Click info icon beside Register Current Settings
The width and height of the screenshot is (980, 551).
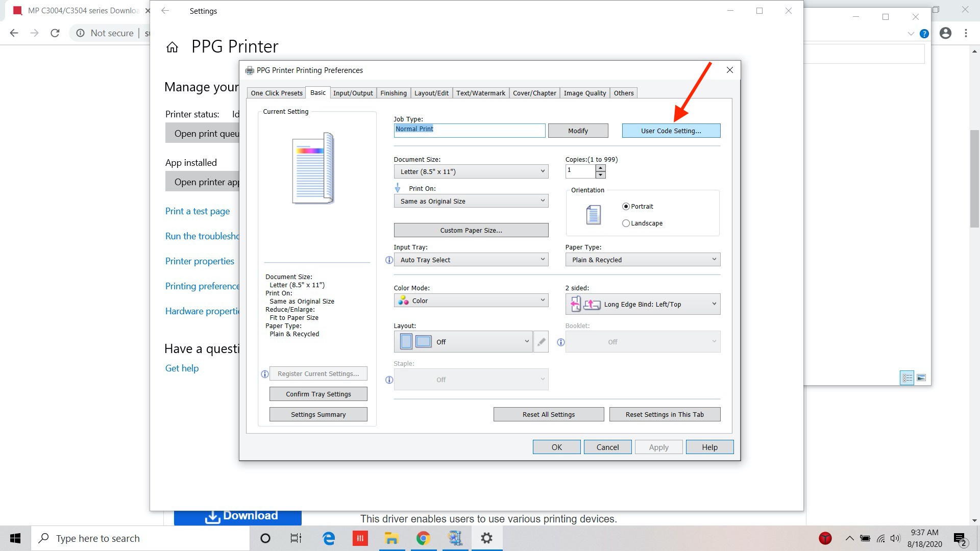(x=264, y=374)
